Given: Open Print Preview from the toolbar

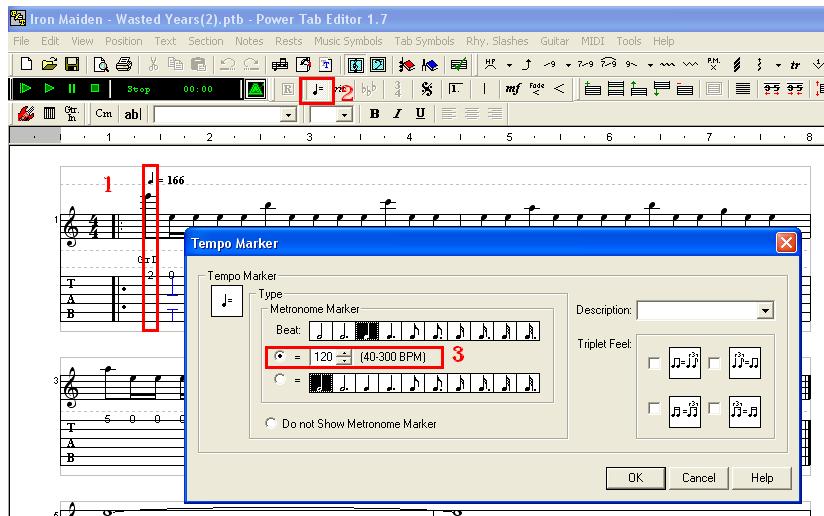Looking at the screenshot, I should [x=100, y=65].
